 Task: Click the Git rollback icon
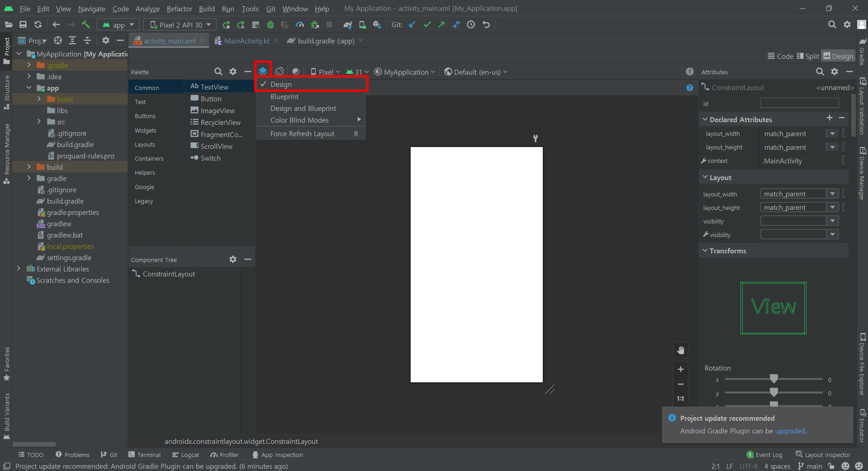486,25
